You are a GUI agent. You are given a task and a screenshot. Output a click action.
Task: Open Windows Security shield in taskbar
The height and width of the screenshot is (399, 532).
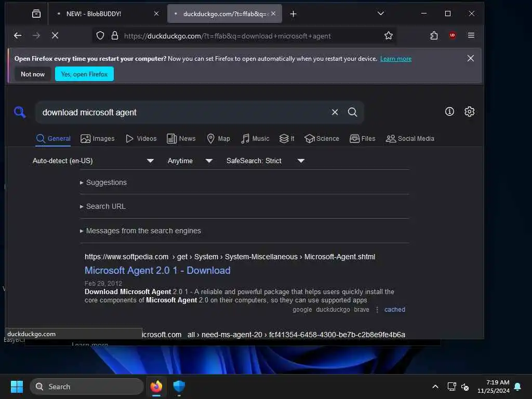[179, 387]
